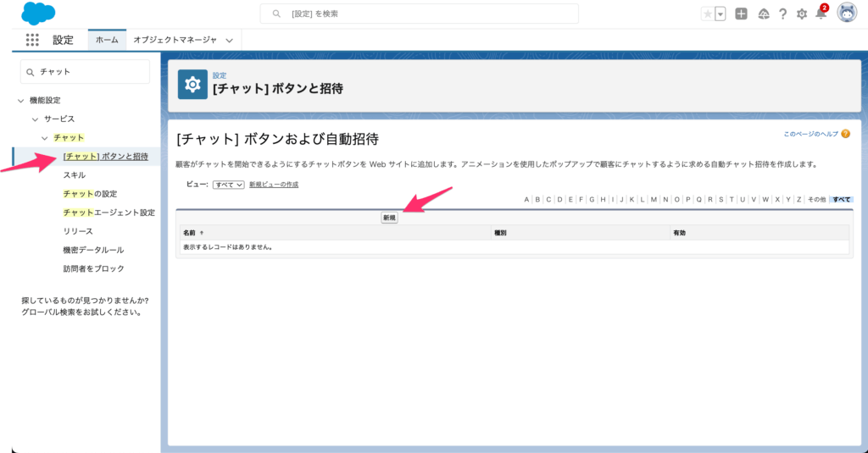Filter list by letter M

654,200
